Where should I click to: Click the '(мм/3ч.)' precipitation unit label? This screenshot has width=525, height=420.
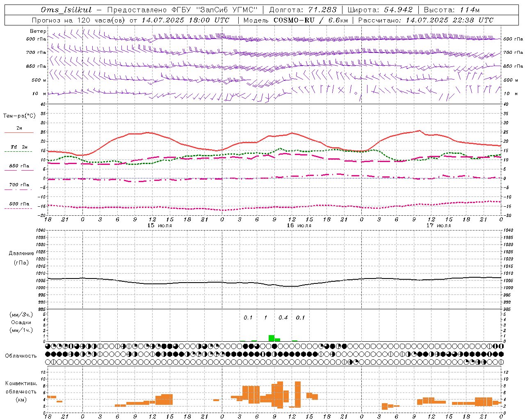(x=21, y=315)
